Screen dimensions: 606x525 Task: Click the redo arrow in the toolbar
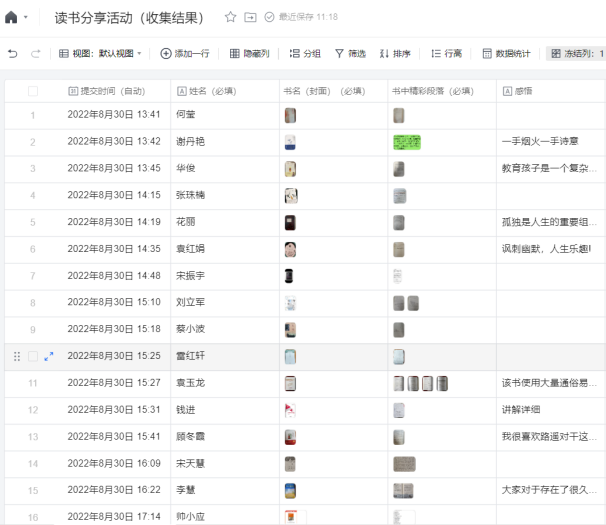point(36,53)
